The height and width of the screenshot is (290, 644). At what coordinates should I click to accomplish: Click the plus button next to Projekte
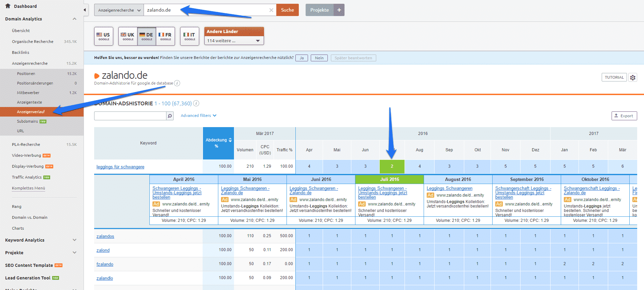pyautogui.click(x=339, y=10)
